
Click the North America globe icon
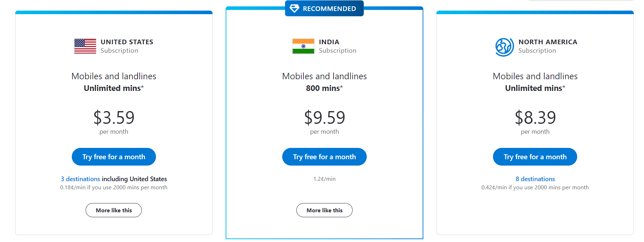505,47
